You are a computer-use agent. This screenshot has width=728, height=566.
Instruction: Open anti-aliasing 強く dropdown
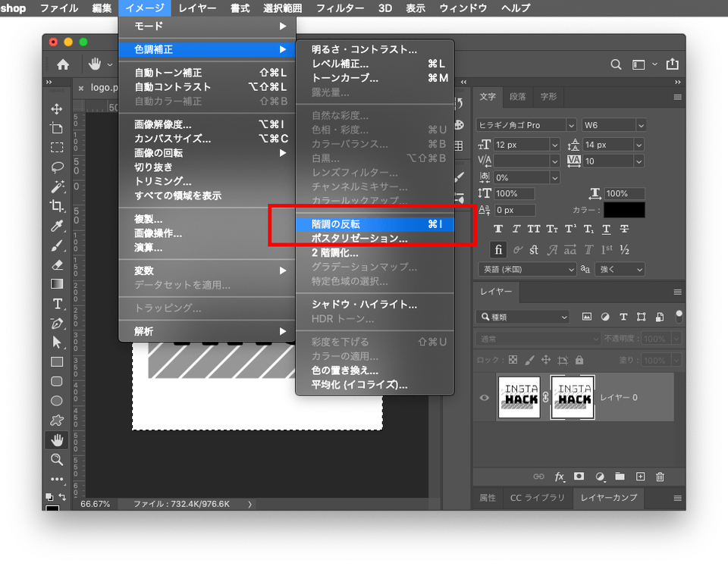(620, 270)
